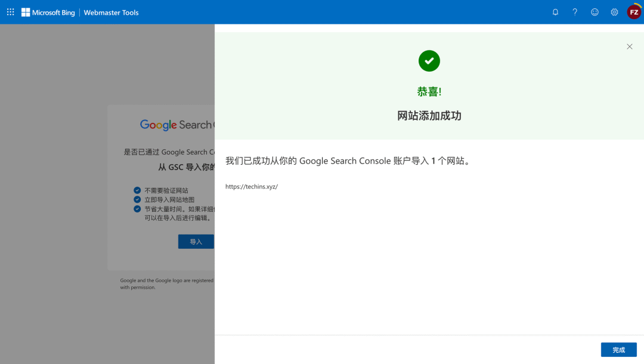Click the Microsoft Bing logo

[48, 13]
